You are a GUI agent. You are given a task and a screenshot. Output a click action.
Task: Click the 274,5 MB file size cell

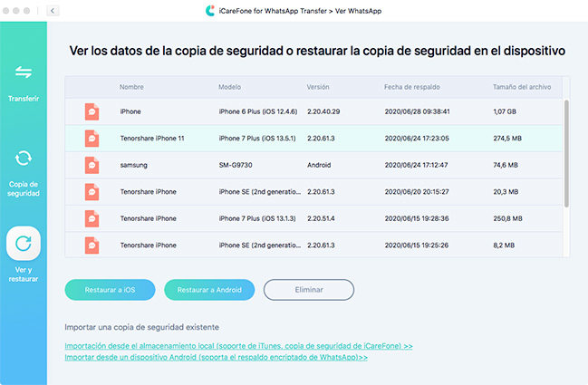pyautogui.click(x=507, y=139)
